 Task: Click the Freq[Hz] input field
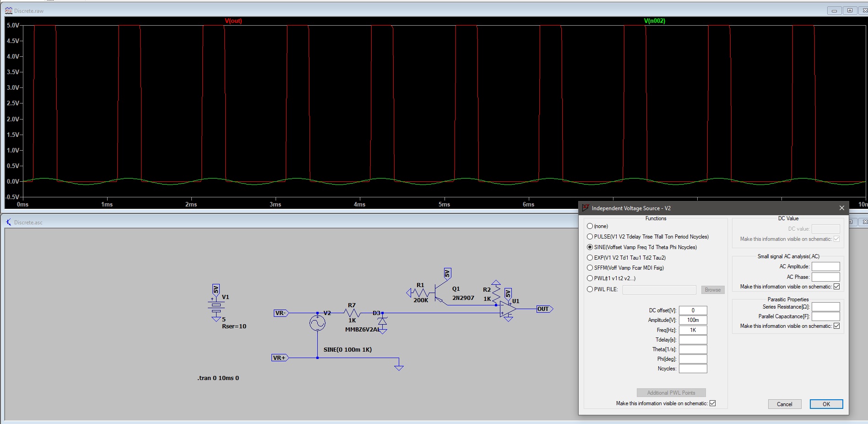[693, 330]
